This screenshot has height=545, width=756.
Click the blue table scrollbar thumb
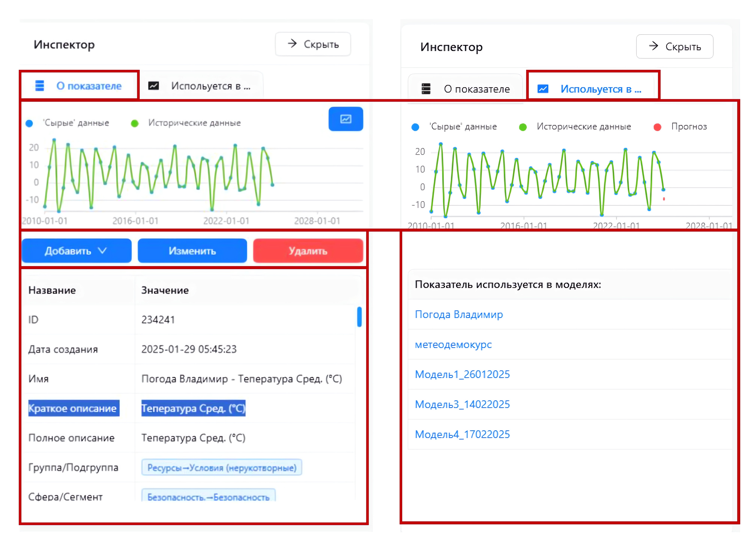(x=359, y=316)
